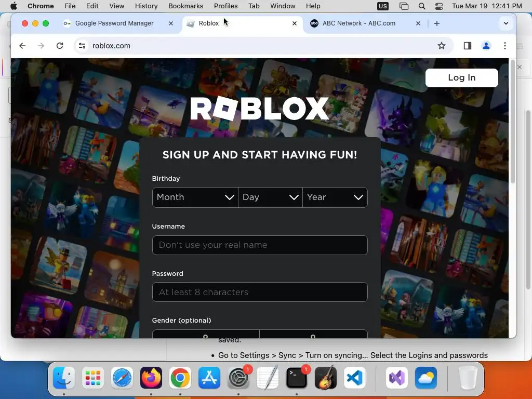The height and width of the screenshot is (399, 532).
Task: Click the forward navigation arrow
Action: tap(41, 46)
